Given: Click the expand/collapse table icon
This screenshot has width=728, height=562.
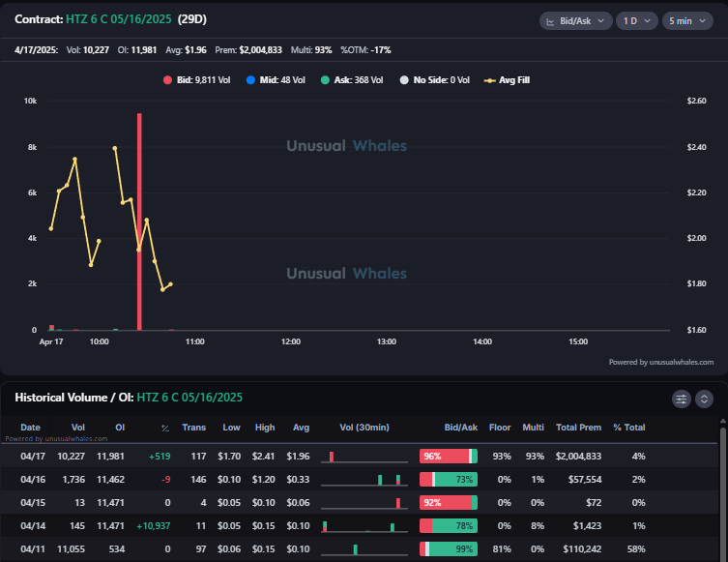Looking at the screenshot, I should (704, 399).
